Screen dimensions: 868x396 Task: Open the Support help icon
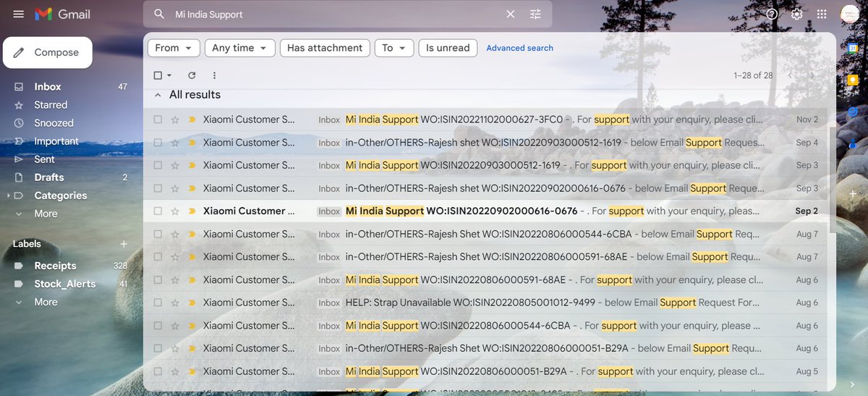[x=772, y=14]
